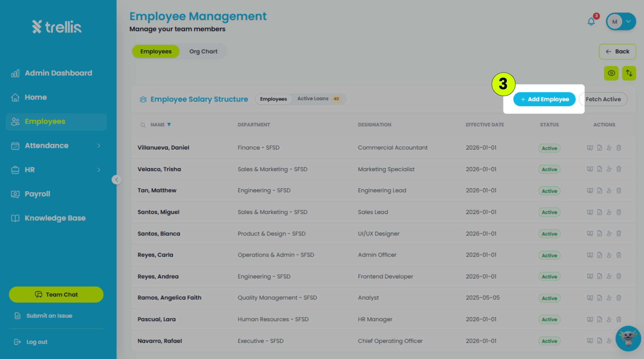Open document icon for Villanueva, Daniel
Screen dimensions: 644x359
tap(599, 148)
